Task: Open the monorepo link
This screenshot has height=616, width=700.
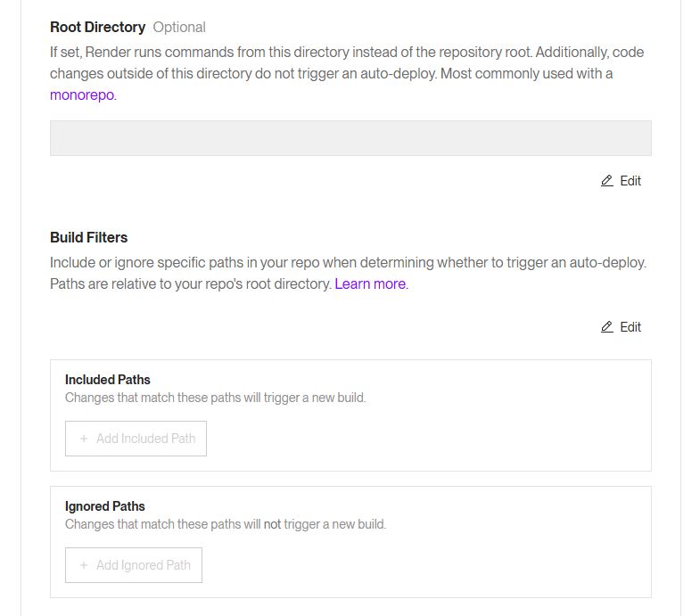Action: 82,94
